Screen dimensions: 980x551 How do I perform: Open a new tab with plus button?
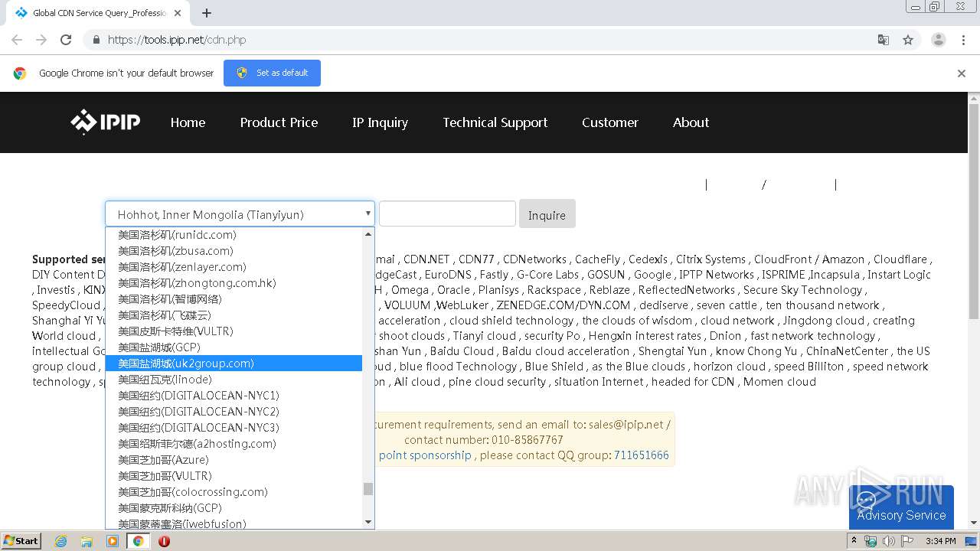point(207,13)
